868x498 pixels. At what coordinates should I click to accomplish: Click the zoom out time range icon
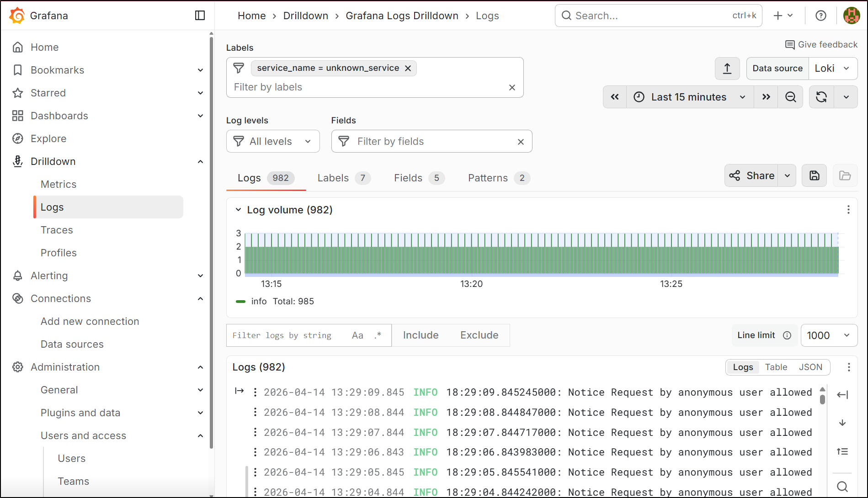coord(790,97)
